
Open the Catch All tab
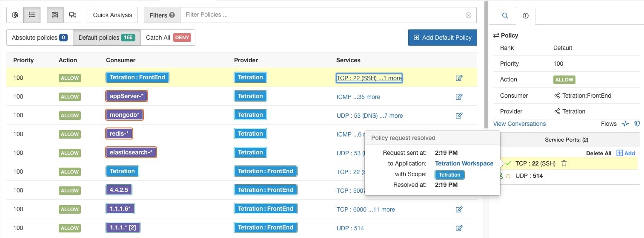[x=168, y=38]
